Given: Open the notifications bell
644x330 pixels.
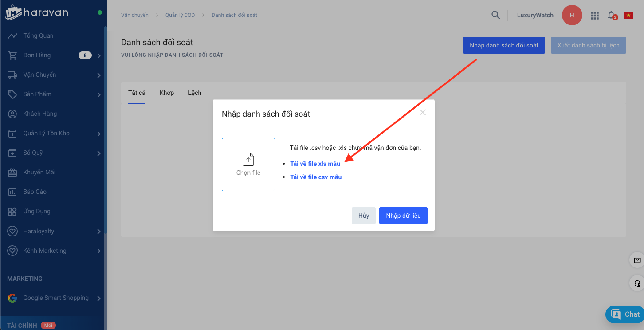Looking at the screenshot, I should pyautogui.click(x=612, y=16).
